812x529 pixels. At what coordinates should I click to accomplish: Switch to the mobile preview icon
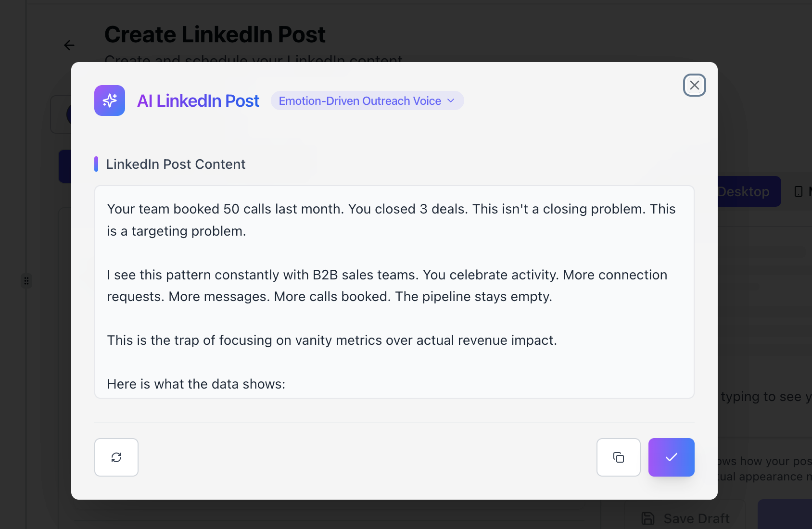tap(799, 191)
